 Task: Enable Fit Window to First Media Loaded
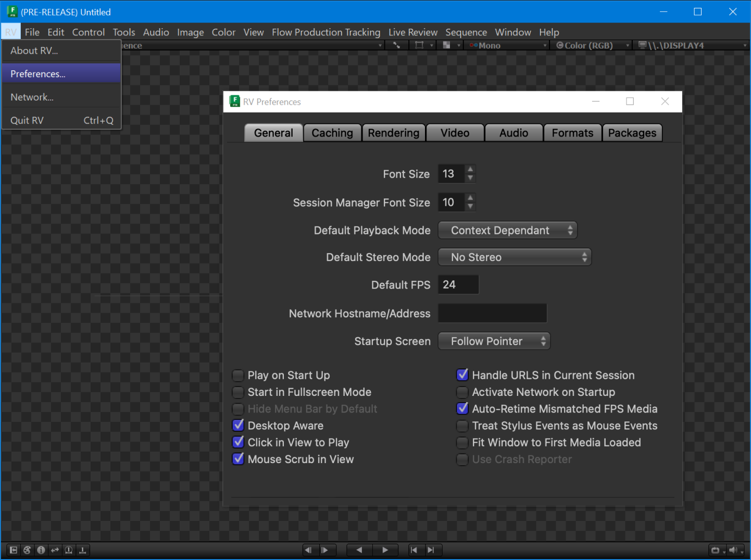point(462,442)
